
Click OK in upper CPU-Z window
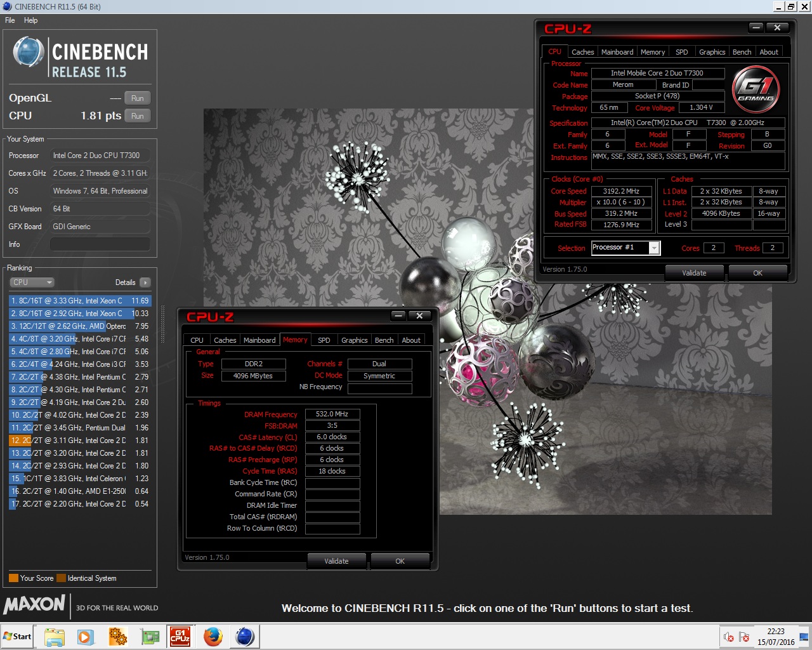(757, 273)
